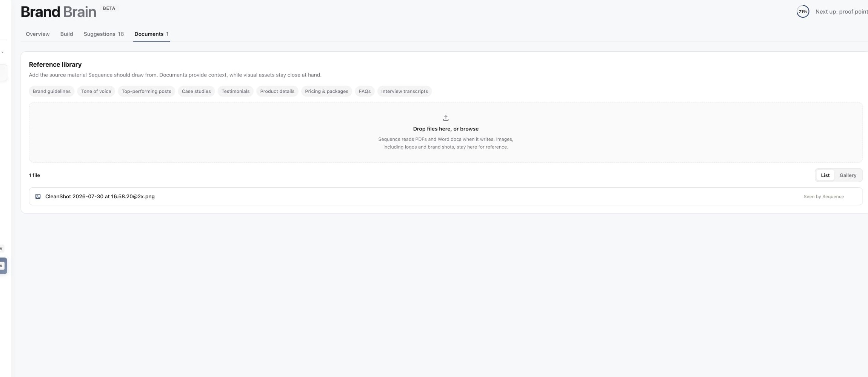Open CleanShot 2026-07-30 at 16.58.20@2x.png file
The image size is (868, 377).
pos(446,196)
